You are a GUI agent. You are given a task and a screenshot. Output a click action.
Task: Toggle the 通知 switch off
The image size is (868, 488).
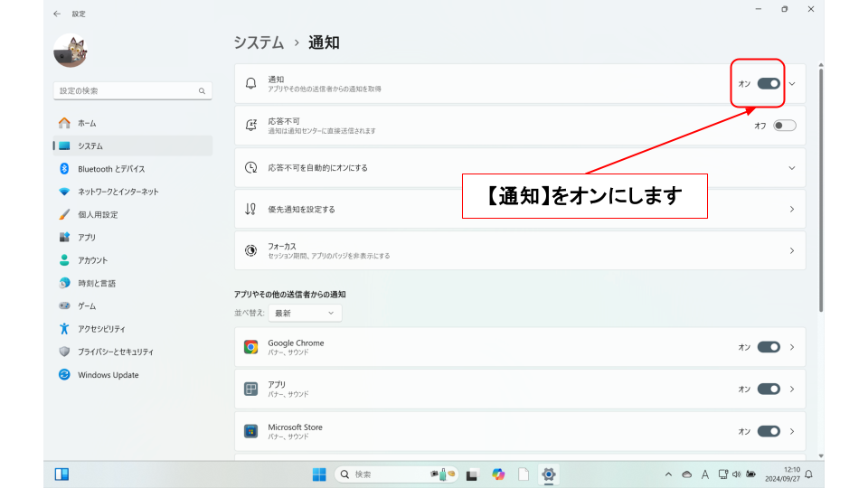pos(769,83)
